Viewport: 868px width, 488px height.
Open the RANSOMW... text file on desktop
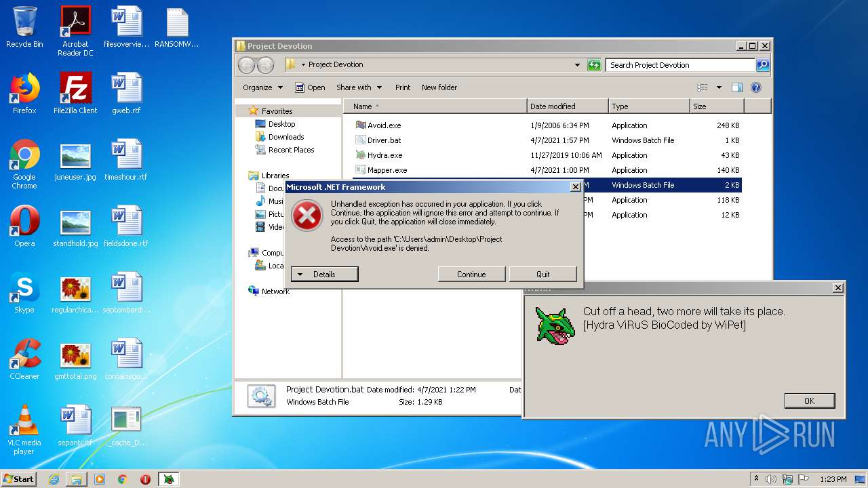(177, 27)
